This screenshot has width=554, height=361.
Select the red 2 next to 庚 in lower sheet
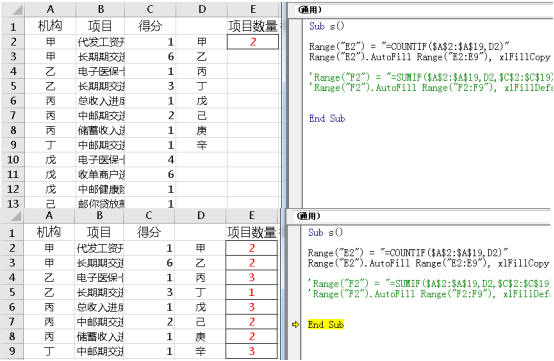252,337
